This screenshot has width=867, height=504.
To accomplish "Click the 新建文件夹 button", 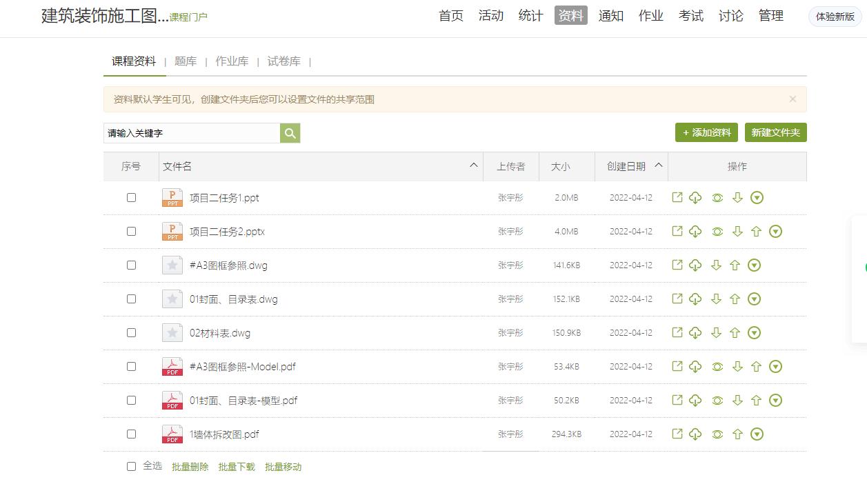I will click(x=776, y=132).
